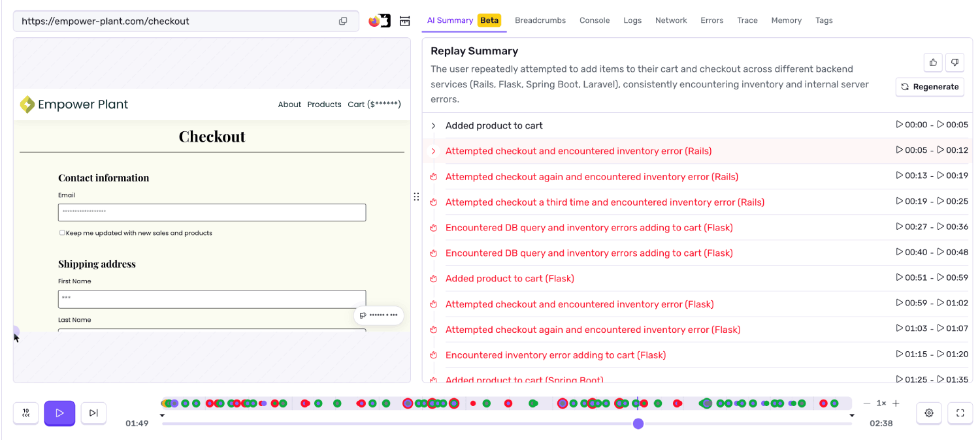Copy the checkout page URL
This screenshot has width=980, height=440.
tap(343, 20)
